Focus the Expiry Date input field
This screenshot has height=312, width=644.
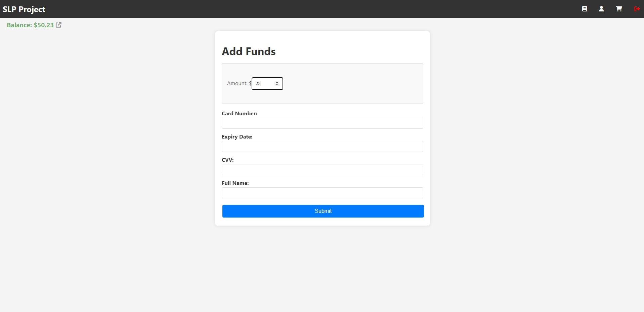tap(322, 147)
